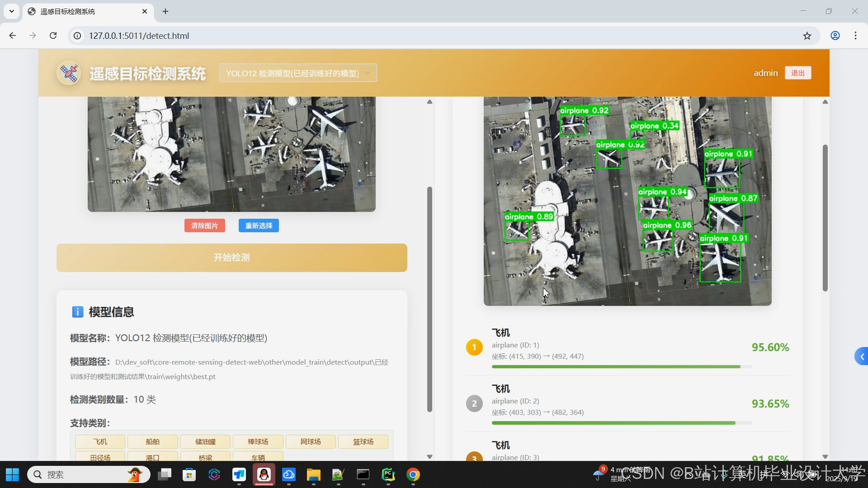868x488 pixels.
Task: Open File Explorer from the taskbar
Action: click(313, 474)
